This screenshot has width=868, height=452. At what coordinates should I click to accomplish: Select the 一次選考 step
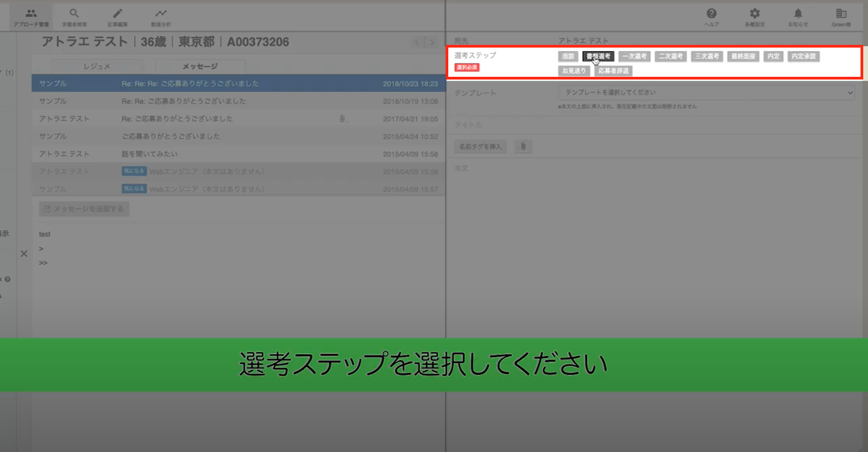[634, 56]
